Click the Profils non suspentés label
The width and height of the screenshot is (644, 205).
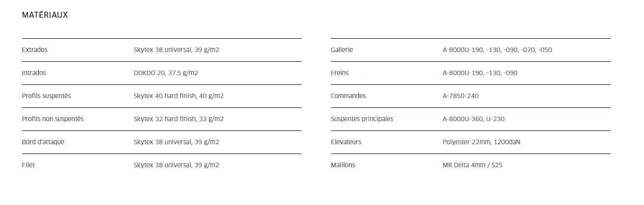click(53, 119)
